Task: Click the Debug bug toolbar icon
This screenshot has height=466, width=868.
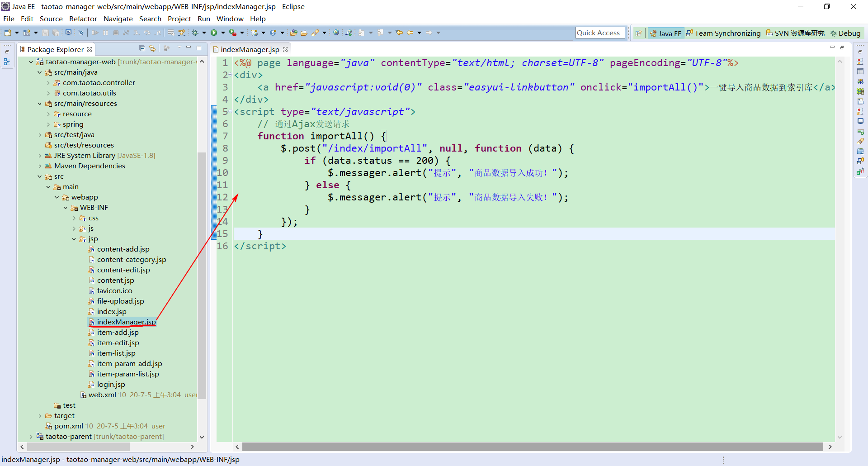Action: 195,33
